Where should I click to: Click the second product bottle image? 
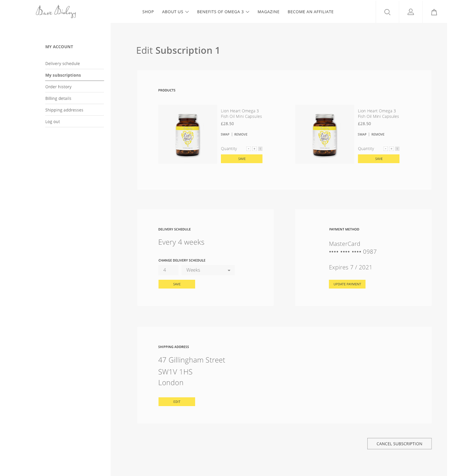point(324,134)
